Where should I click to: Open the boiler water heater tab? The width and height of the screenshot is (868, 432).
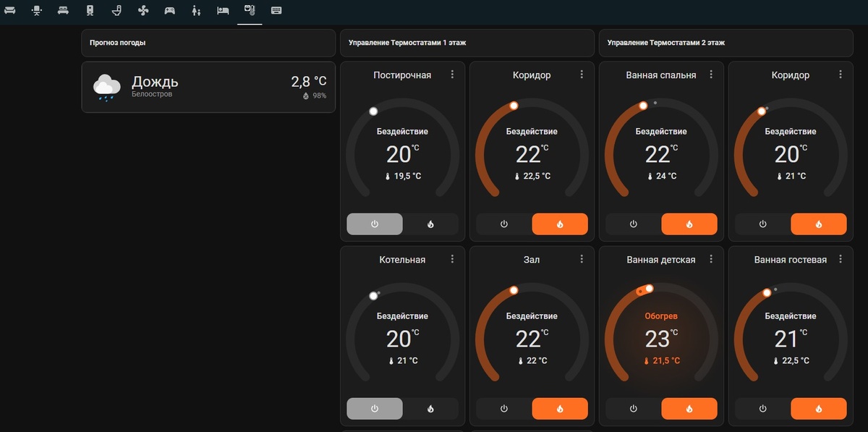coord(90,11)
